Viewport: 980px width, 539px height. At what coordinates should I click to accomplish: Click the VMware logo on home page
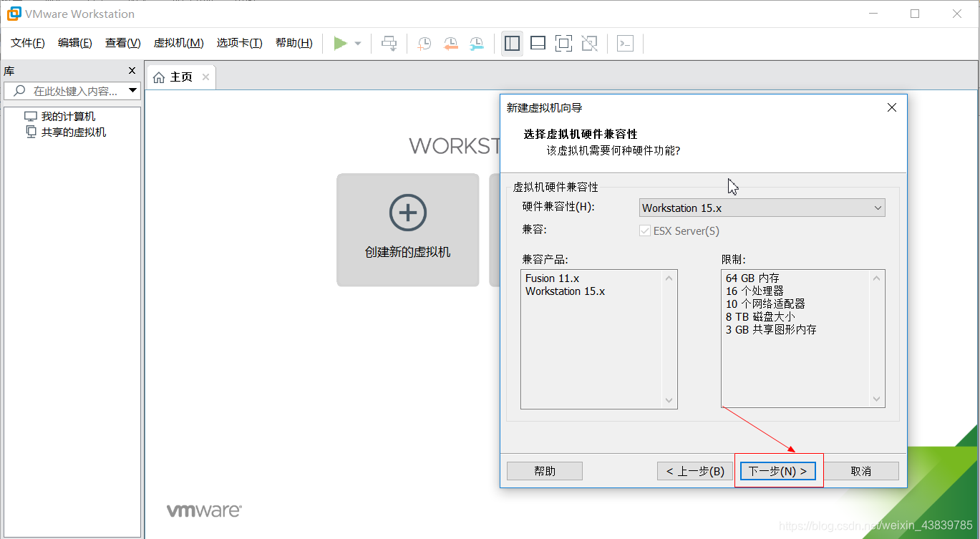(x=204, y=511)
